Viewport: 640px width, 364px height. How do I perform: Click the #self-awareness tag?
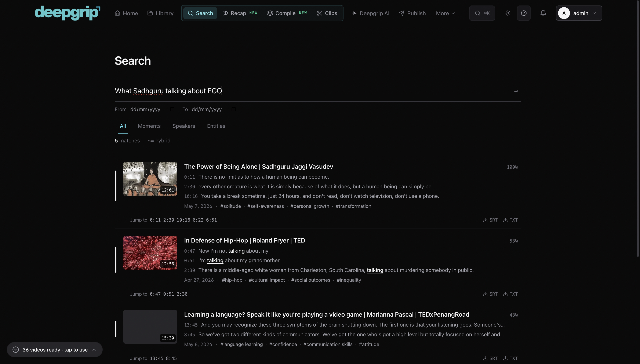click(x=265, y=206)
